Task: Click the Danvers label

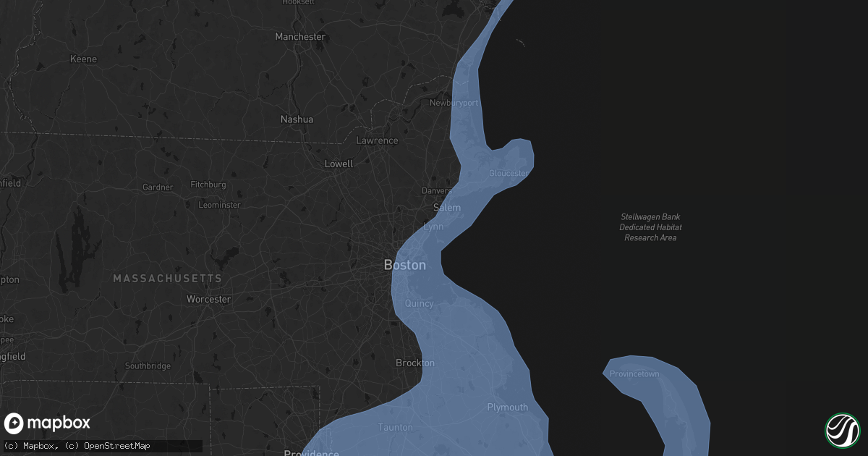Action: click(x=437, y=191)
